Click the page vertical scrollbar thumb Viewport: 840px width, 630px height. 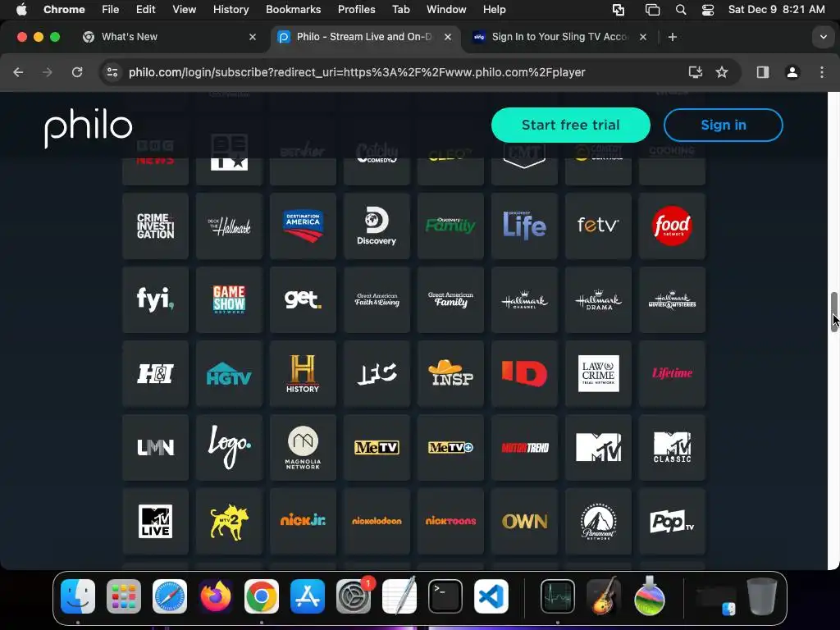[x=833, y=313]
